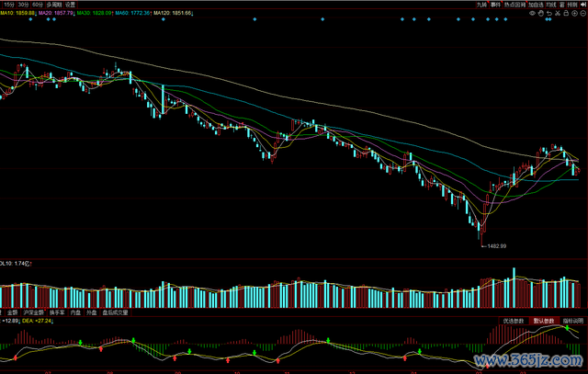Viewport: 588px width, 374px height.
Task: Click the undo arrow icon
Action: click(548, 14)
